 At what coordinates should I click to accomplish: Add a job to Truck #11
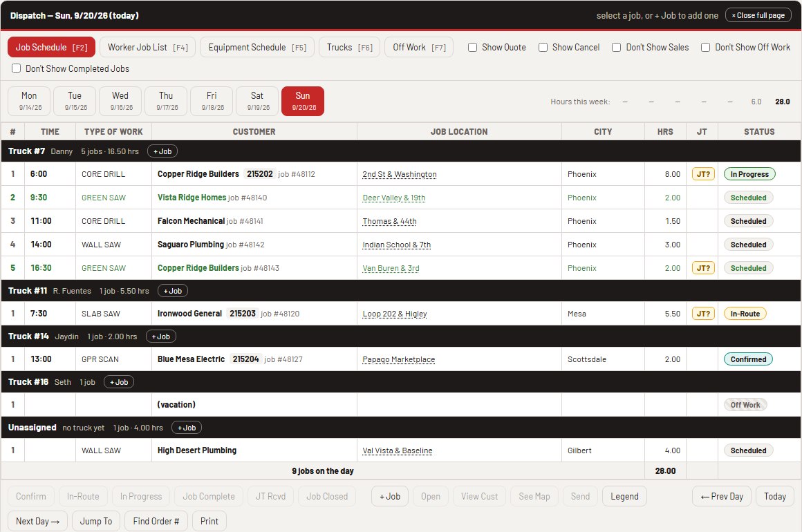point(173,291)
